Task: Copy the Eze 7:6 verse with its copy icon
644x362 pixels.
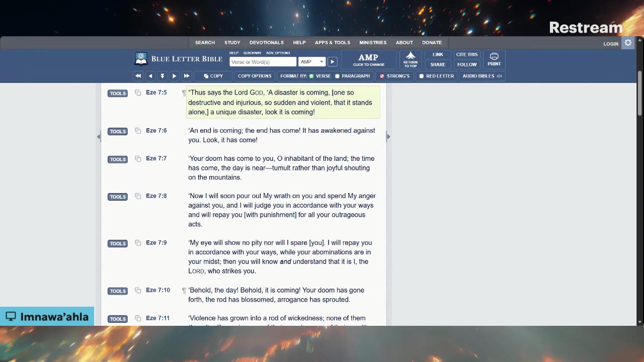Action: tap(138, 131)
